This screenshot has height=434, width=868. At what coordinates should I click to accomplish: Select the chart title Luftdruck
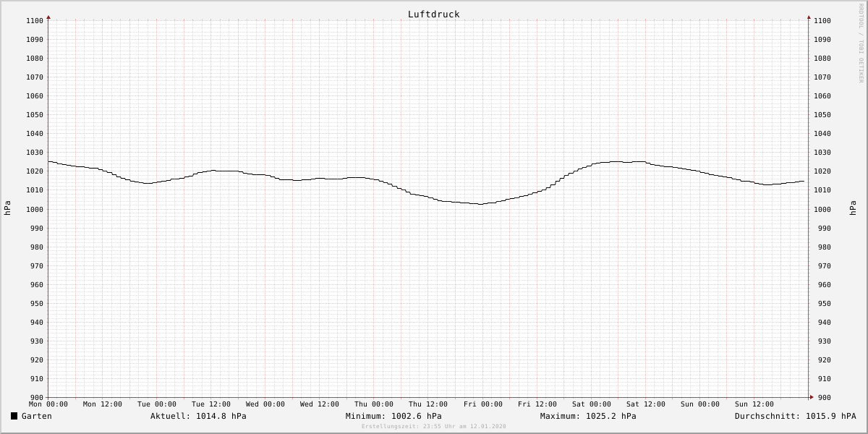click(x=433, y=14)
